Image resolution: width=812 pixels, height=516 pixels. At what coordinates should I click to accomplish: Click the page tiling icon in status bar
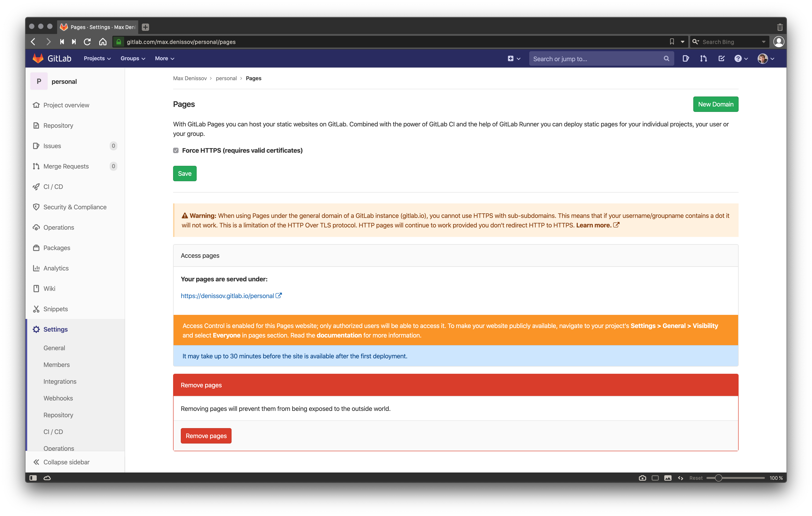click(655, 478)
